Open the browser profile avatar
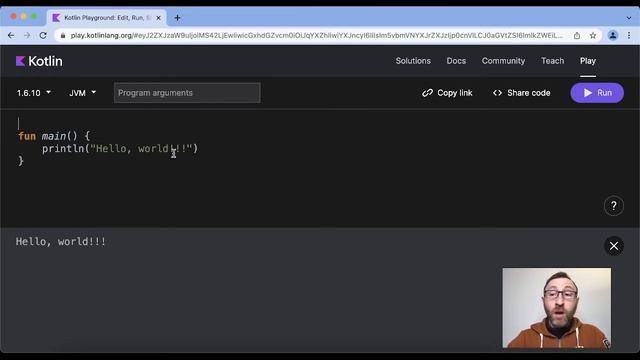Image resolution: width=640 pixels, height=360 pixels. tap(613, 36)
